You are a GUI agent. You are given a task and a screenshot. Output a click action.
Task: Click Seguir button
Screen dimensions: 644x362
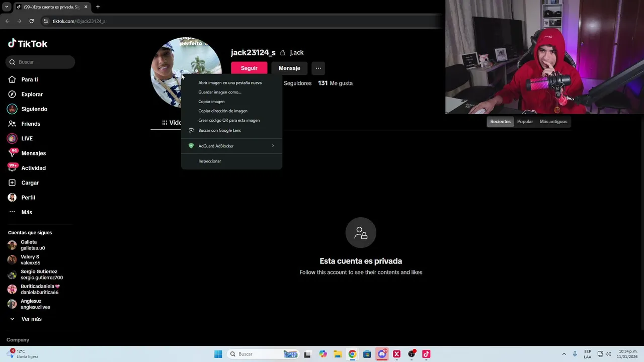tap(249, 68)
